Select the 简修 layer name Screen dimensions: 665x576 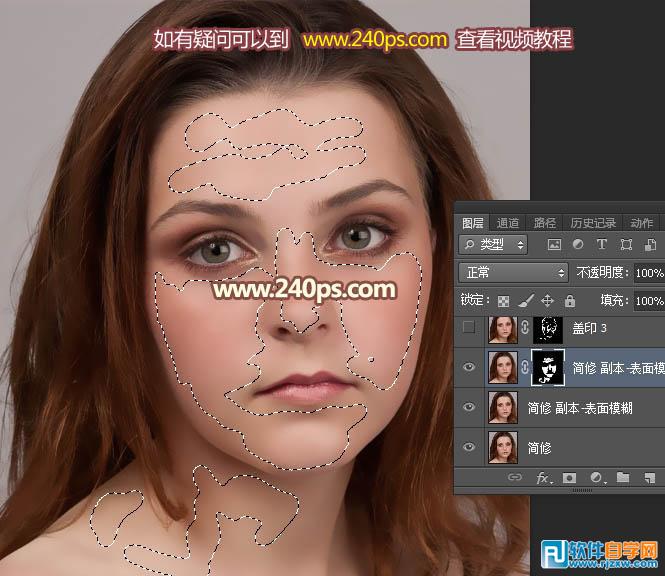coord(539,447)
